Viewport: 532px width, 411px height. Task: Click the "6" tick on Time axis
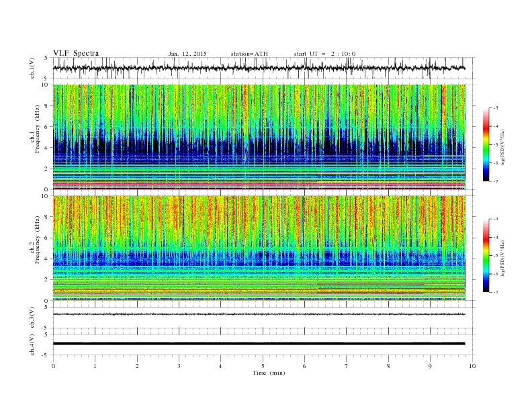pos(305,366)
